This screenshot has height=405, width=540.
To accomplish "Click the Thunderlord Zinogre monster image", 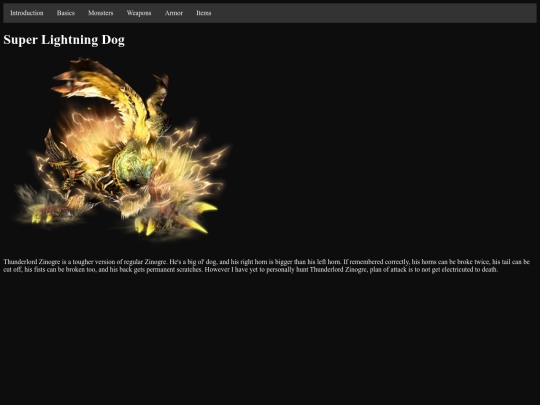I will coord(121,150).
